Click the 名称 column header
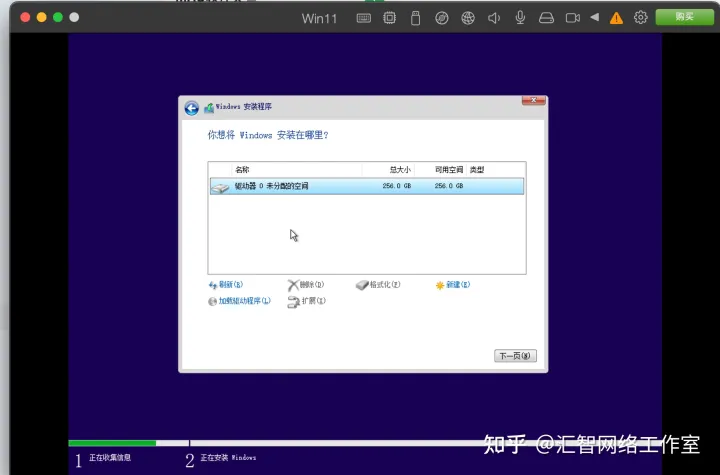 (242, 170)
